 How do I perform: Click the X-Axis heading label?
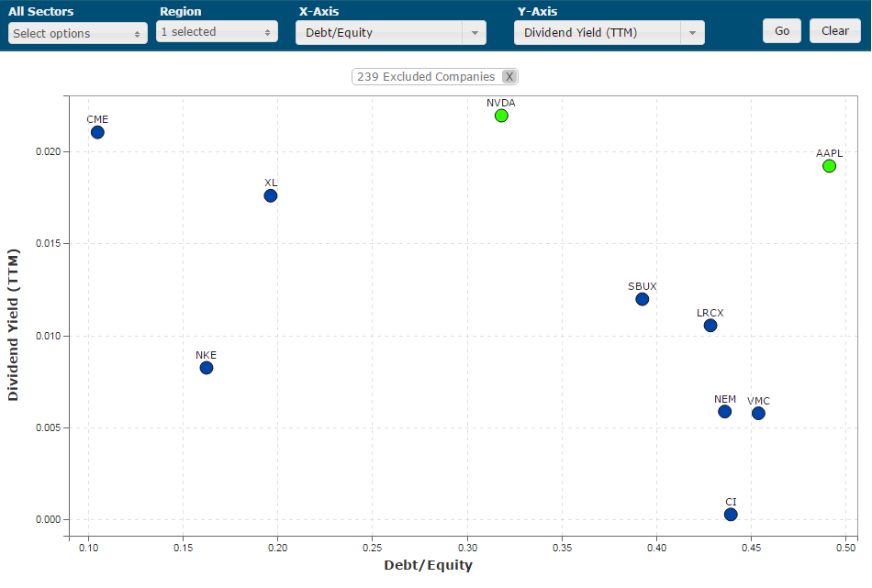point(319,11)
